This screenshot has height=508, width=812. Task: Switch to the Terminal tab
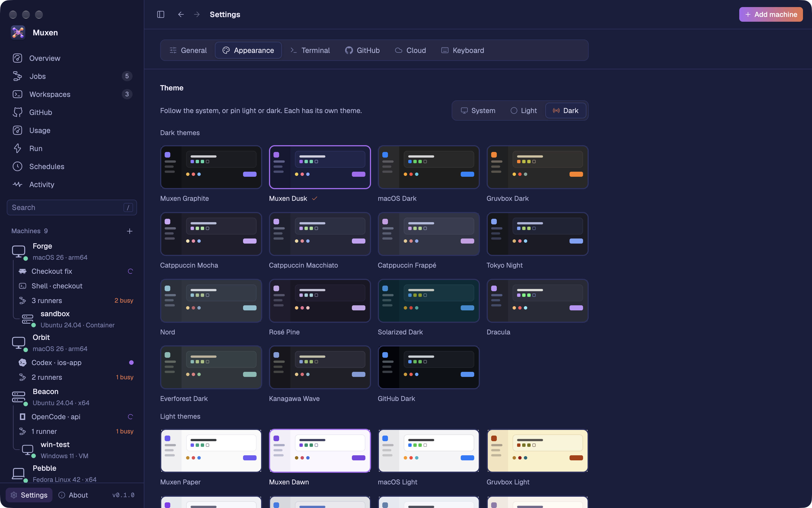click(x=310, y=50)
